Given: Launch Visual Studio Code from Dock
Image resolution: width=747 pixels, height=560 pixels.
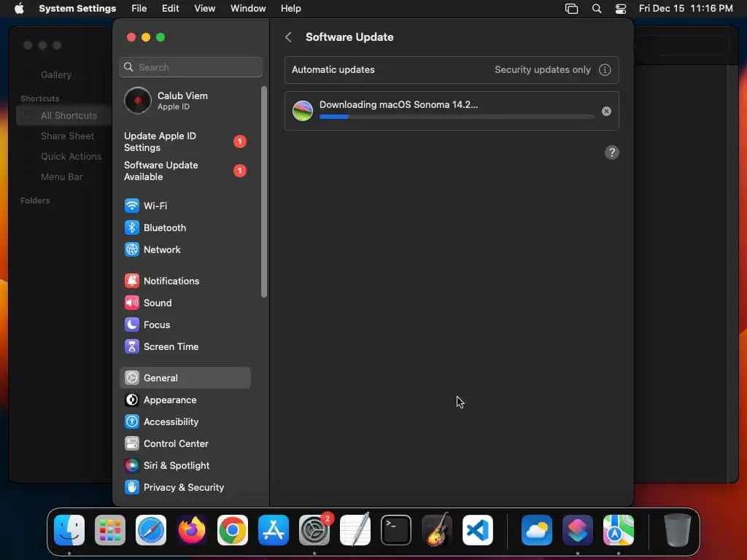Looking at the screenshot, I should pos(478,530).
